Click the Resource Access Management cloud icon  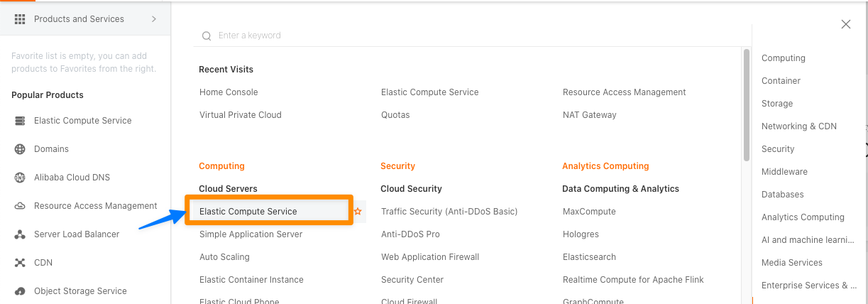[20, 206]
